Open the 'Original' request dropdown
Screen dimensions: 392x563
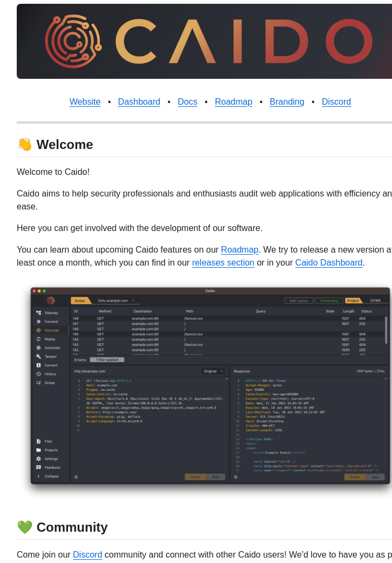pos(213,371)
